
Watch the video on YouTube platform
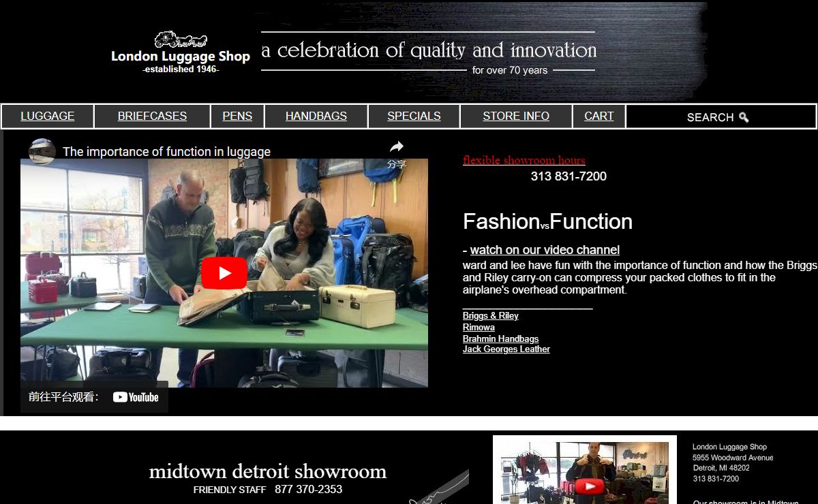pyautogui.click(x=94, y=397)
